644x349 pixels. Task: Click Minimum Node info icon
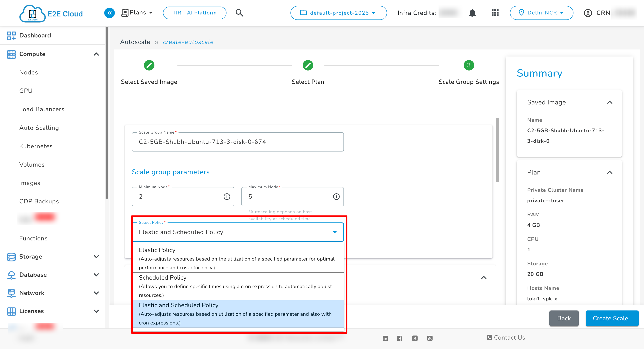tap(227, 197)
